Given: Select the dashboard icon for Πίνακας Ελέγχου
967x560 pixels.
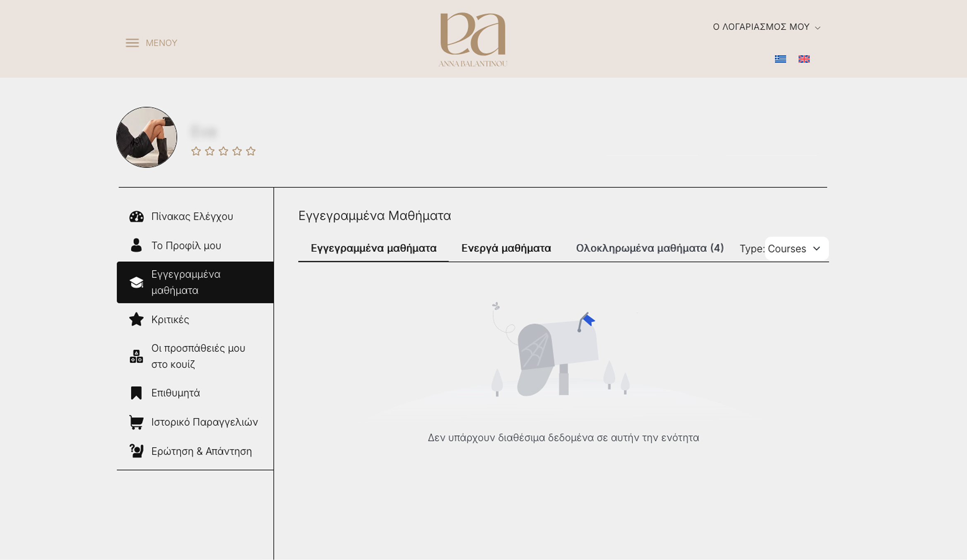Looking at the screenshot, I should (x=137, y=216).
